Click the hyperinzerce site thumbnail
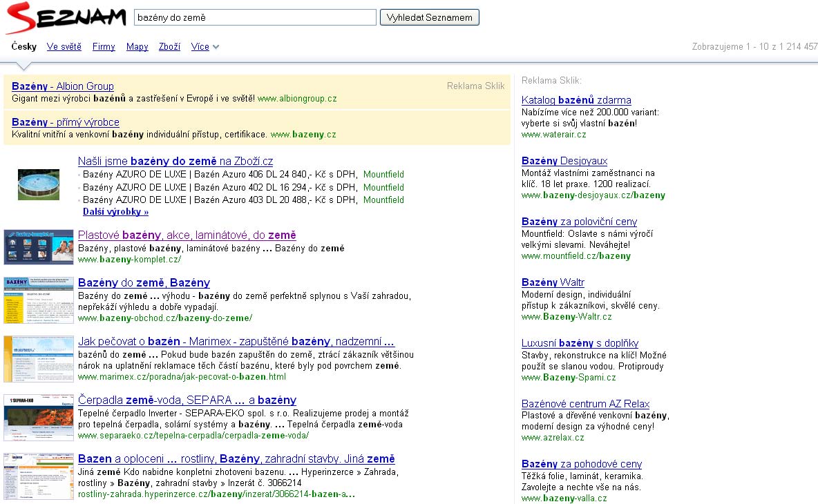Screen dimensions: 818x504 click(x=39, y=476)
